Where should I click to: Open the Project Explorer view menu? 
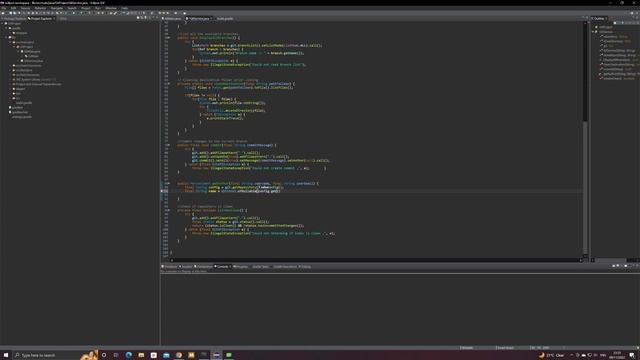[x=150, y=18]
